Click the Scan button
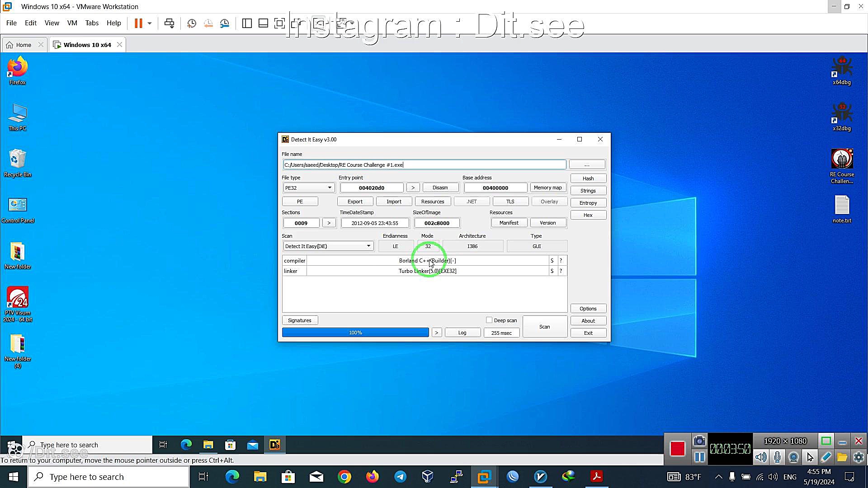The image size is (868, 488). pyautogui.click(x=544, y=327)
